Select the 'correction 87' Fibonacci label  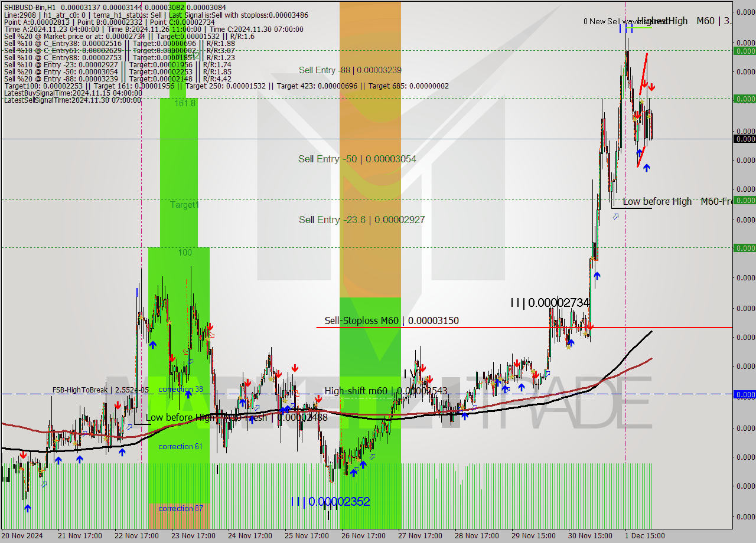click(180, 508)
